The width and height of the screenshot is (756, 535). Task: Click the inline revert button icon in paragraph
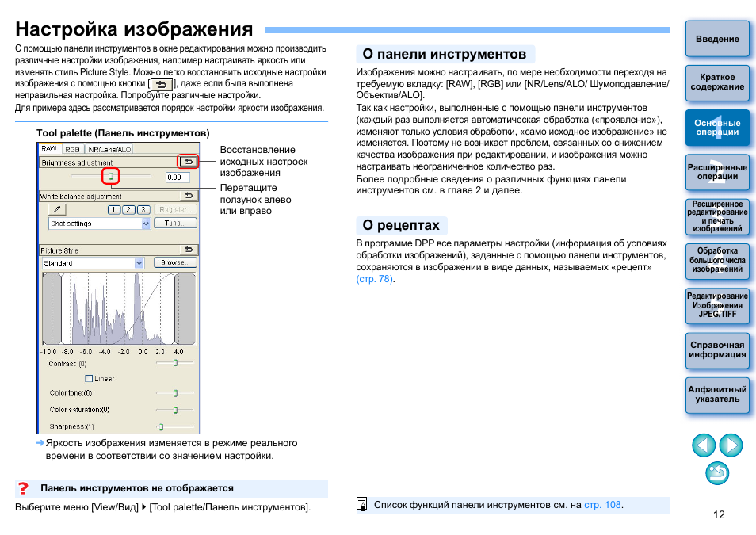click(x=162, y=85)
